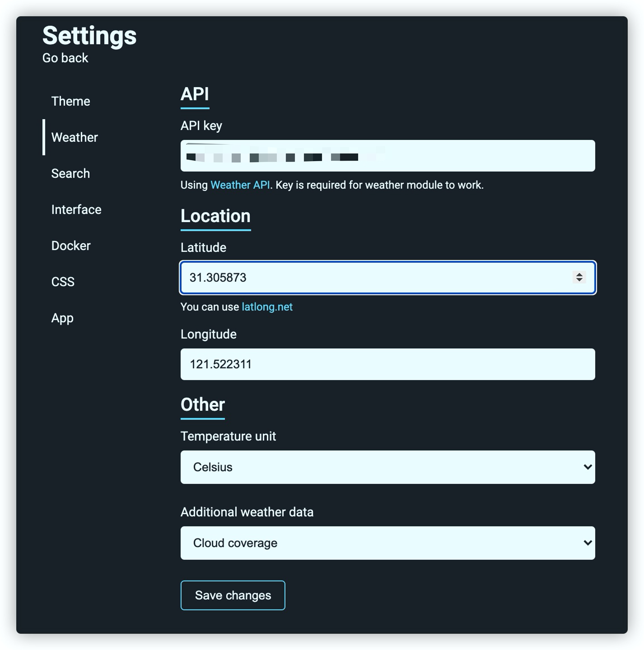Select the Weather settings tab
This screenshot has width=644, height=650.
[75, 137]
